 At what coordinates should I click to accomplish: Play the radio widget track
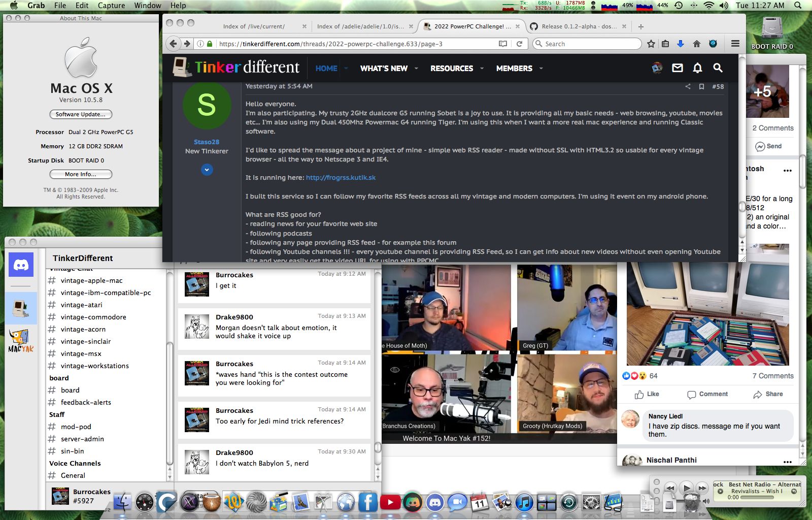coord(686,489)
